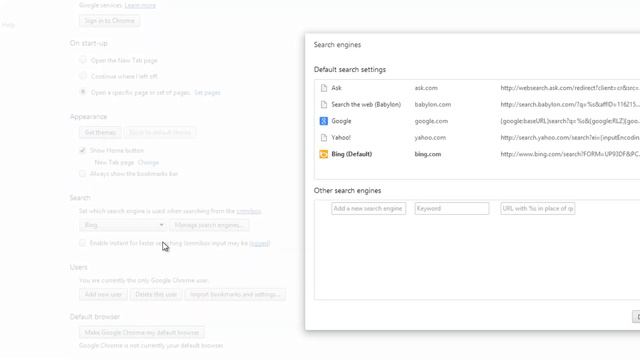Open the logged link next to Instant
The width and height of the screenshot is (640, 360).
[260, 243]
